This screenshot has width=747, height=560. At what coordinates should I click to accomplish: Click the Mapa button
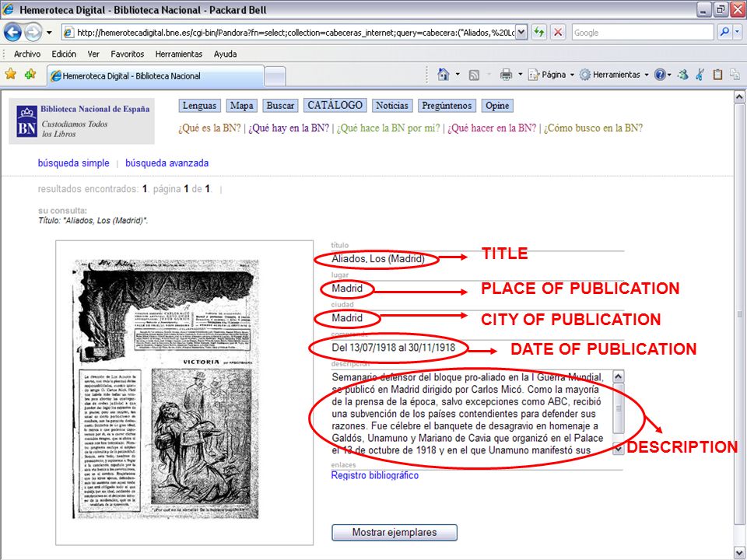tap(241, 106)
